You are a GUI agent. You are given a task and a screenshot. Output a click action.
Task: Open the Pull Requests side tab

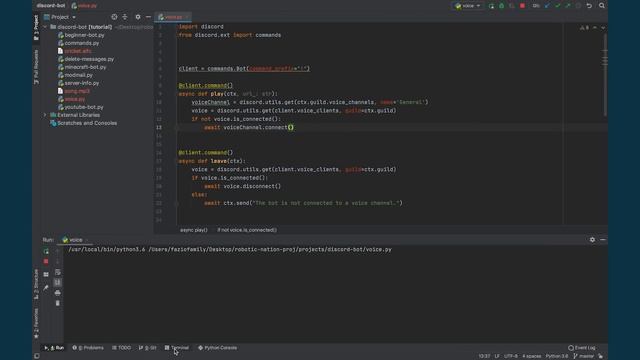[x=36, y=67]
